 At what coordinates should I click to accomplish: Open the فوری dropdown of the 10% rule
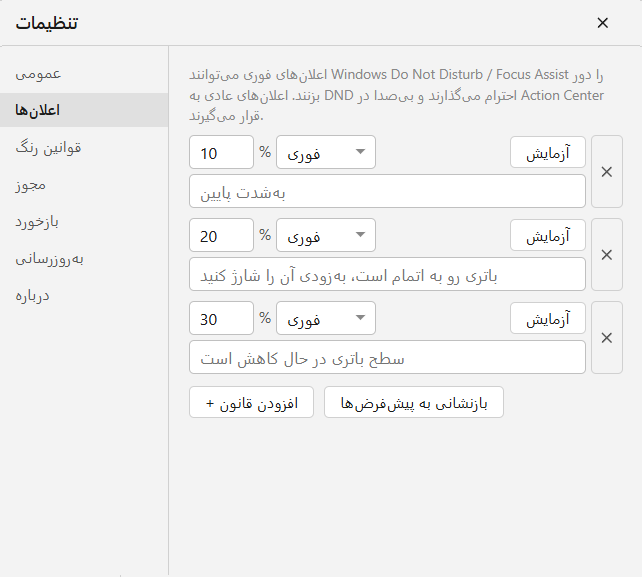click(326, 152)
